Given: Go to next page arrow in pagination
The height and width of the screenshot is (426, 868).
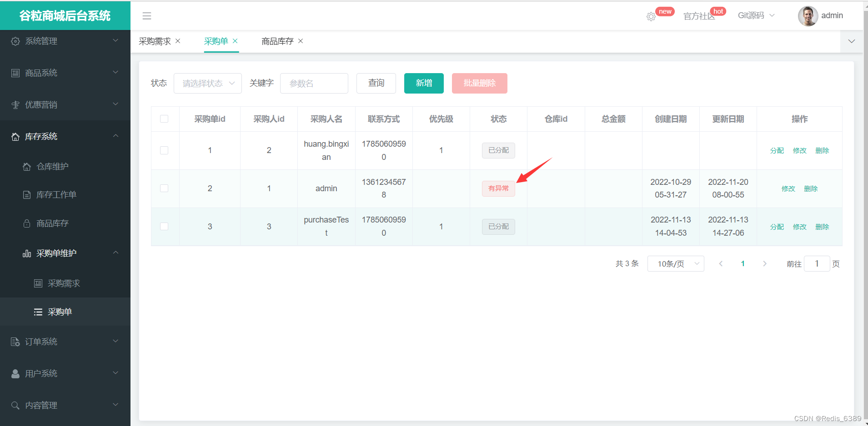Looking at the screenshot, I should pyautogui.click(x=765, y=264).
